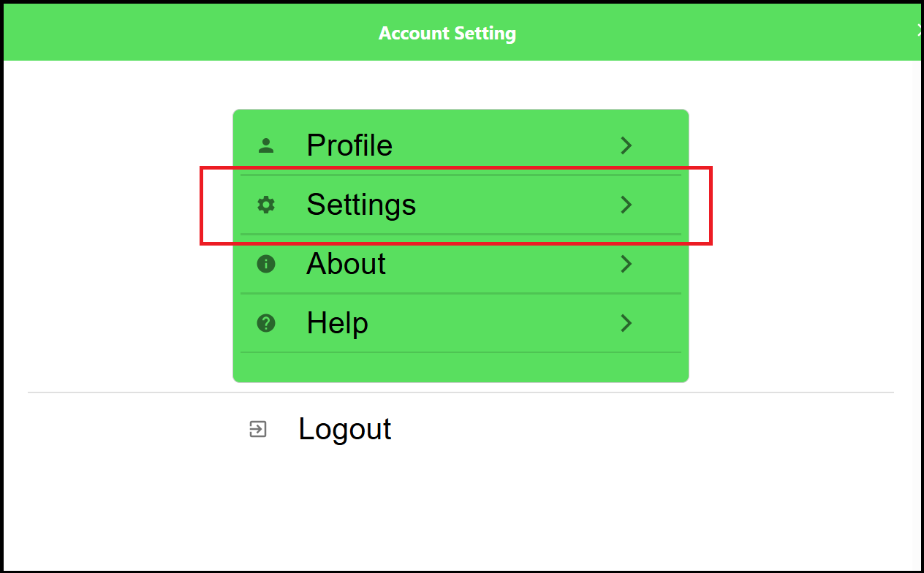Image resolution: width=924 pixels, height=573 pixels.
Task: Select the Profile menu label
Action: (349, 145)
